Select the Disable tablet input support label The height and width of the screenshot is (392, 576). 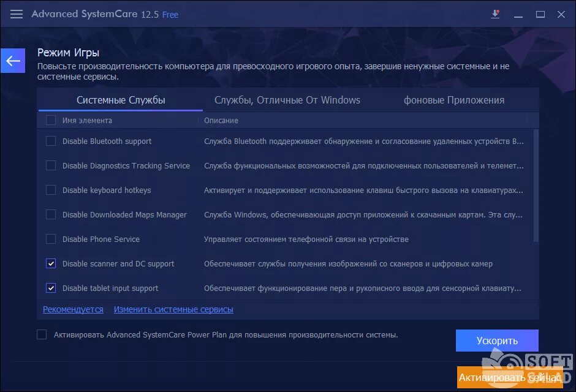click(x=110, y=288)
